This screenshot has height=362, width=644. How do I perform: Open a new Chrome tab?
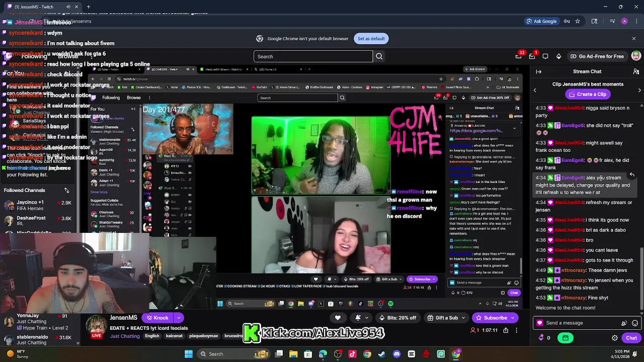tap(88, 7)
